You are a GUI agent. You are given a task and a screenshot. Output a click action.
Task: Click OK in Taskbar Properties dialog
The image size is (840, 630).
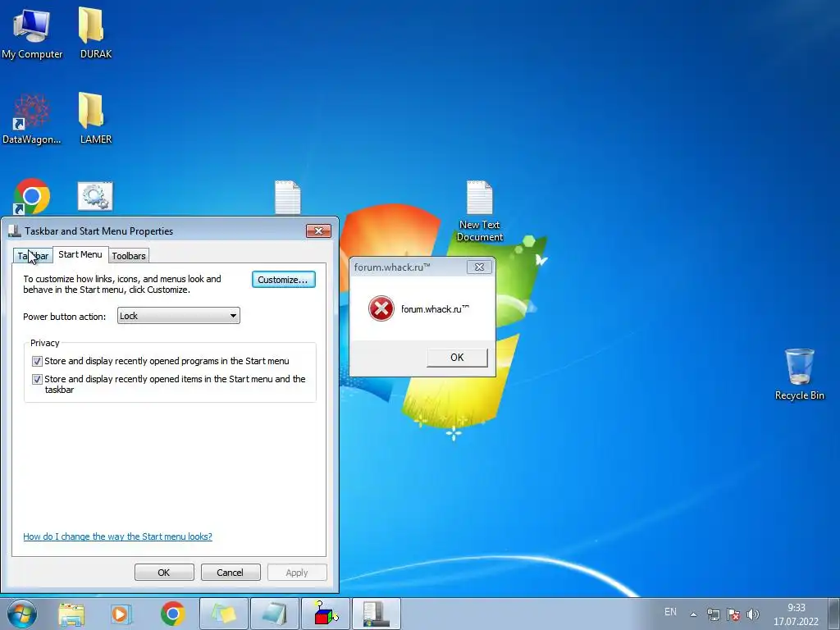164,572
